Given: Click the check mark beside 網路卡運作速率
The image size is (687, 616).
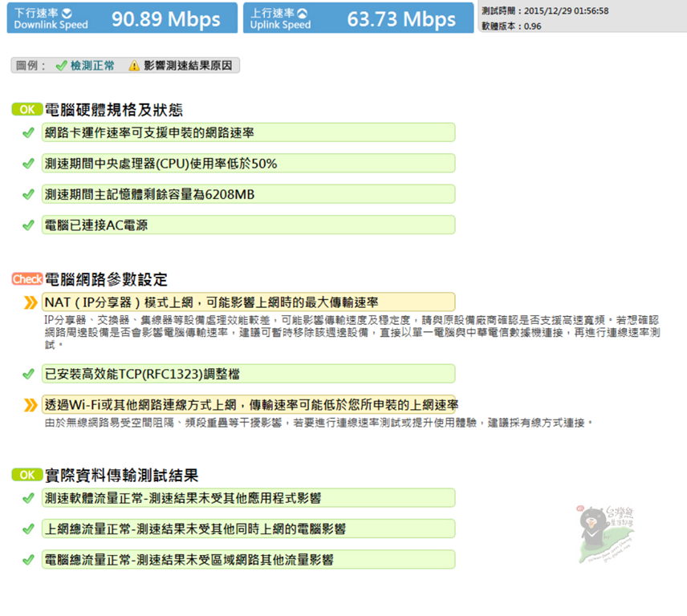Looking at the screenshot, I should coord(28,132).
